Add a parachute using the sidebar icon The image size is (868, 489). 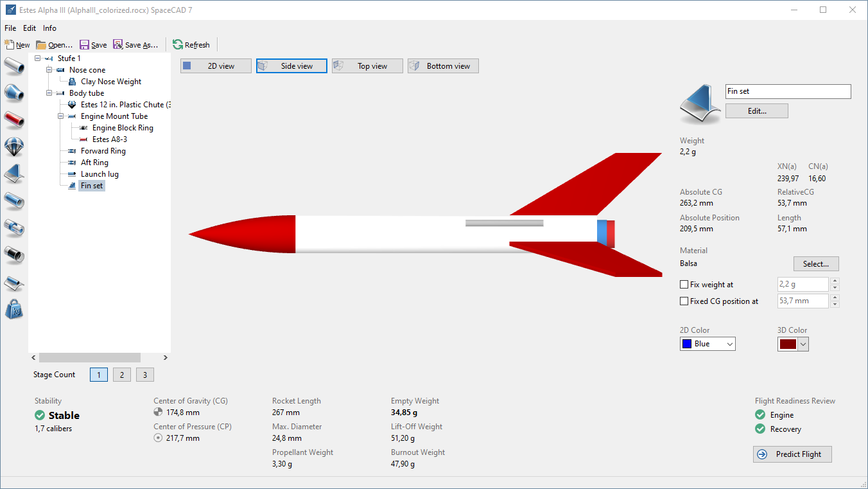click(x=14, y=147)
